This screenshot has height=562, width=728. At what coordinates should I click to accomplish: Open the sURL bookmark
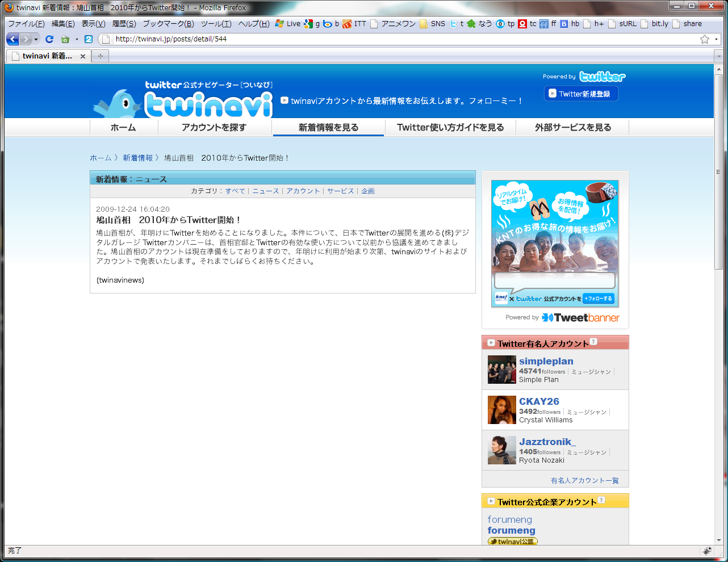pyautogui.click(x=622, y=24)
